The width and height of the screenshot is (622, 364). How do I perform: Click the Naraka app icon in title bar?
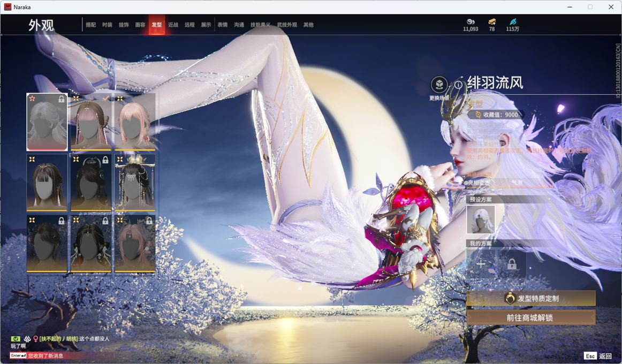click(7, 7)
